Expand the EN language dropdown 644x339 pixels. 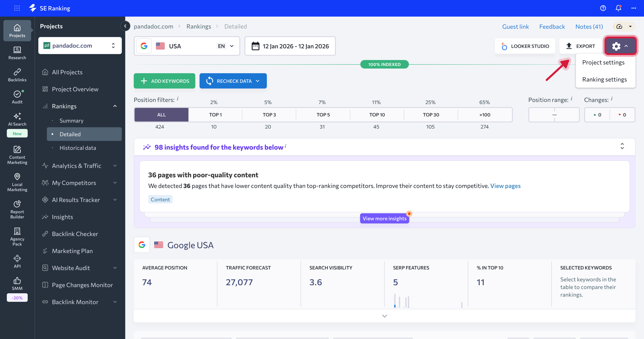click(x=225, y=46)
